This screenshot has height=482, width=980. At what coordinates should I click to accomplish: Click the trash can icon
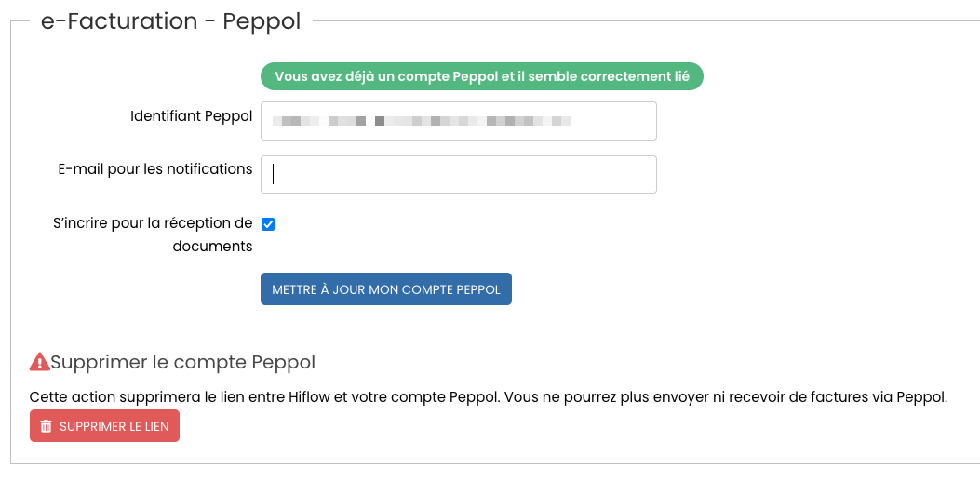click(46, 426)
